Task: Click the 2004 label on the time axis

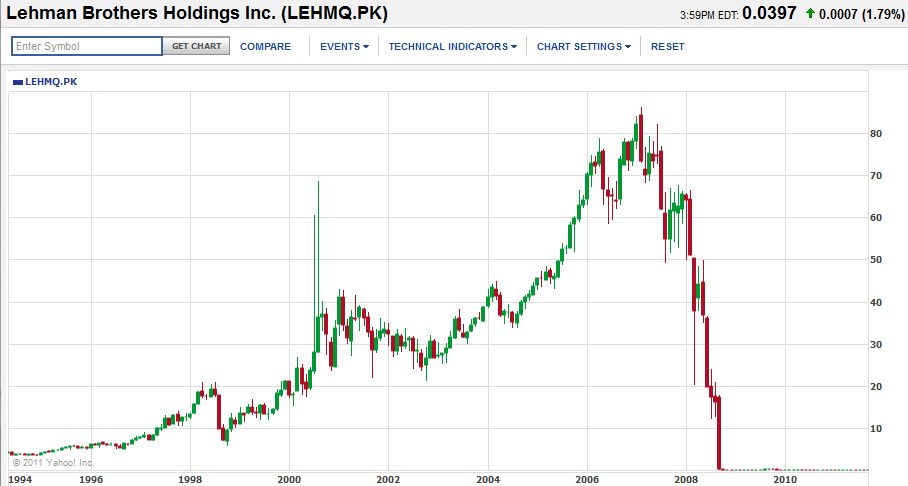Action: pyautogui.click(x=488, y=480)
